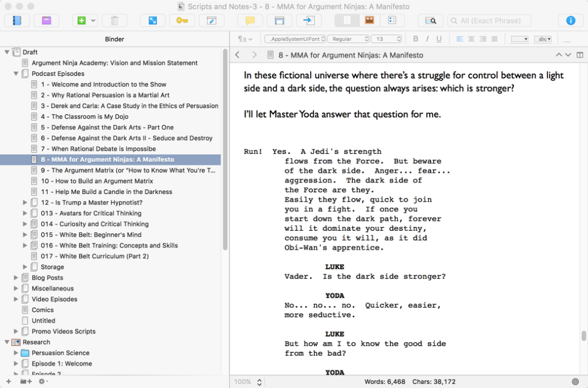The width and height of the screenshot is (588, 388).
Task: Click the plus button in the binder footer
Action: click(9, 381)
